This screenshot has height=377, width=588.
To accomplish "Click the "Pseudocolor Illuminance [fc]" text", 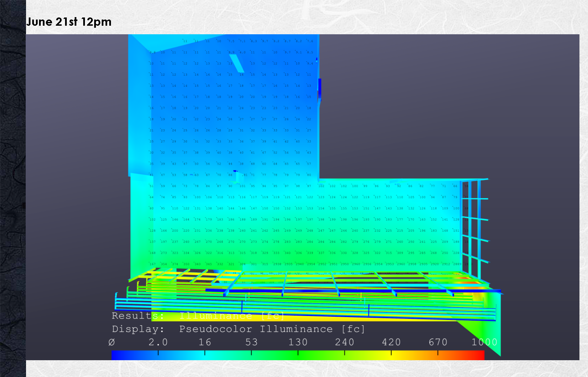I will (x=272, y=329).
